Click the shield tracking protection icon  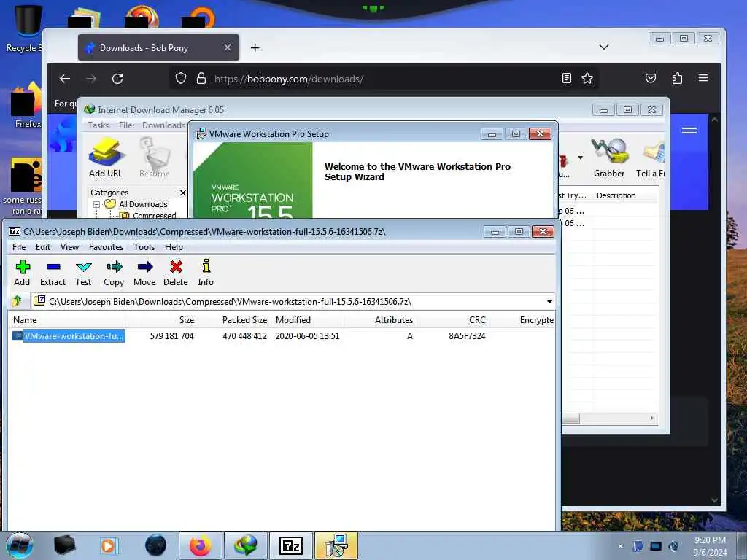tap(181, 78)
